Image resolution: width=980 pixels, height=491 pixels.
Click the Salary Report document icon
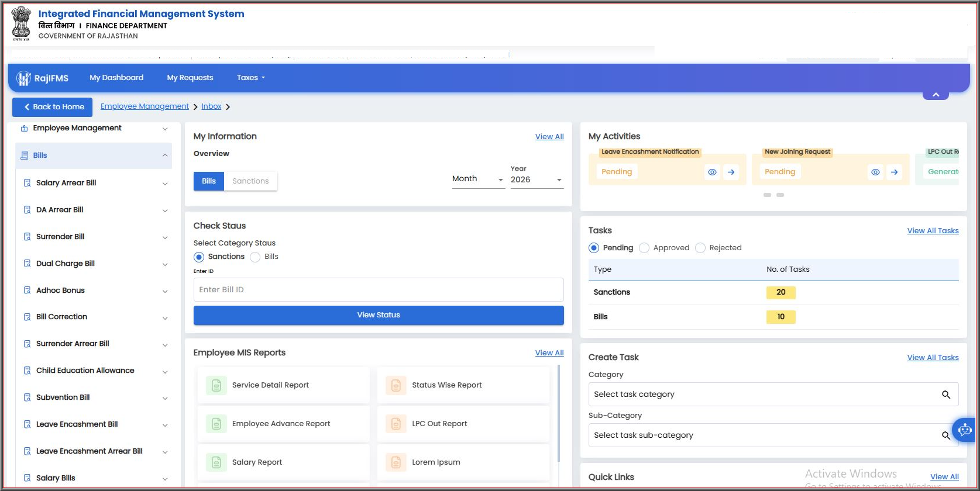tap(216, 462)
